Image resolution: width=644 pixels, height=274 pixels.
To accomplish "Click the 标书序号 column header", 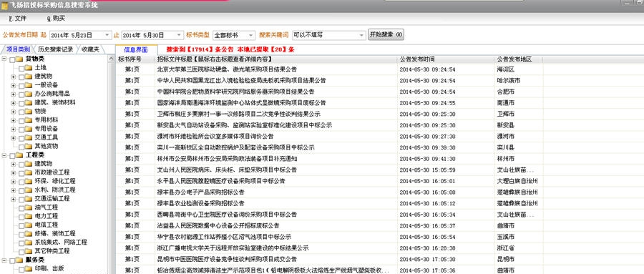I will 135,59.
